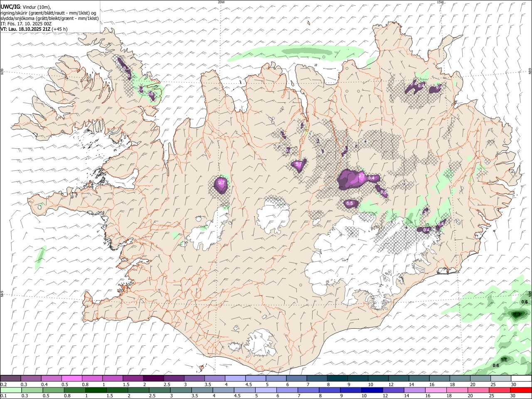This screenshot has width=532, height=399.
Task: Select the dark teal 8 swatch in upper row
Action: pyautogui.click(x=337, y=379)
